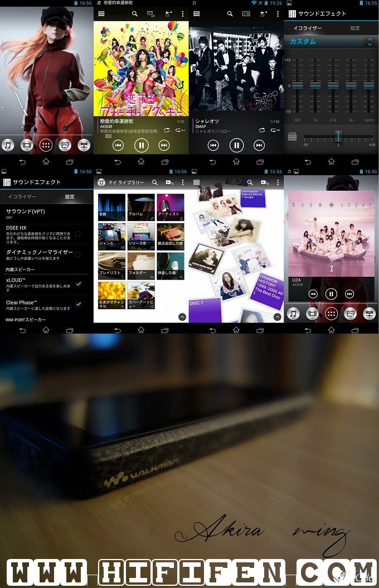Tap the display panel icon beside search in SMAP player
The width and height of the screenshot is (379, 588).
tap(246, 13)
